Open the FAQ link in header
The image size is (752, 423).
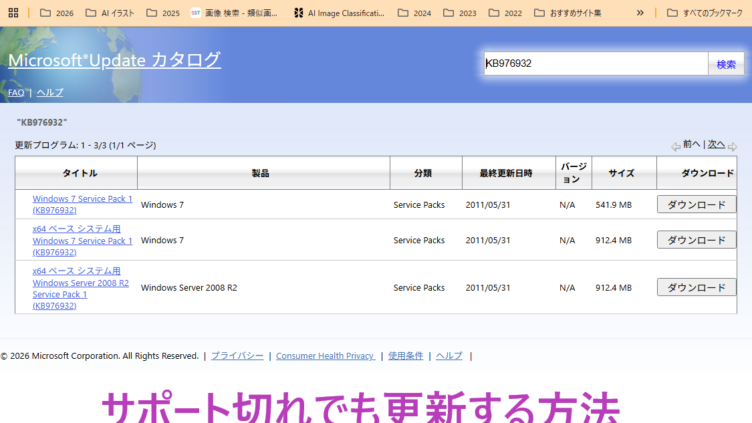[16, 92]
